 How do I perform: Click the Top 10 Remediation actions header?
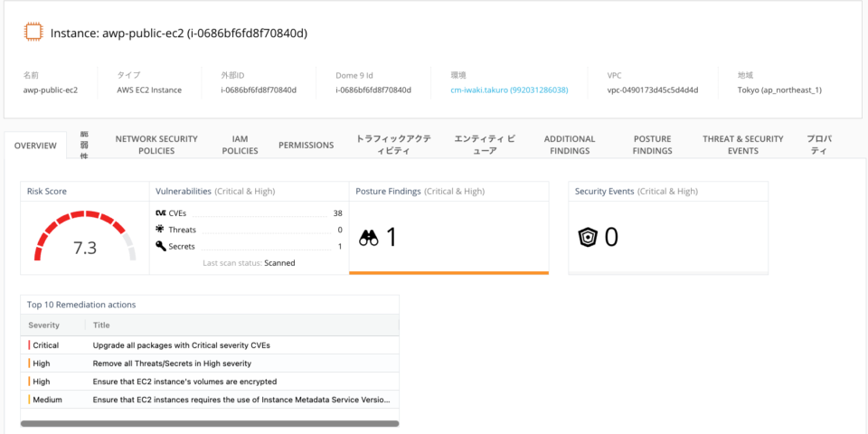point(210,305)
